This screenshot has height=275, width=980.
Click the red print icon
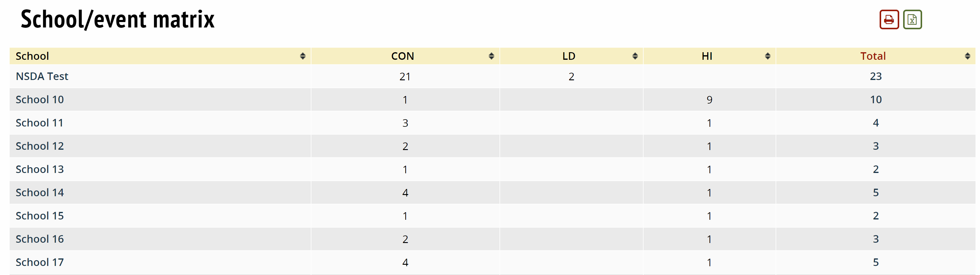(x=889, y=19)
